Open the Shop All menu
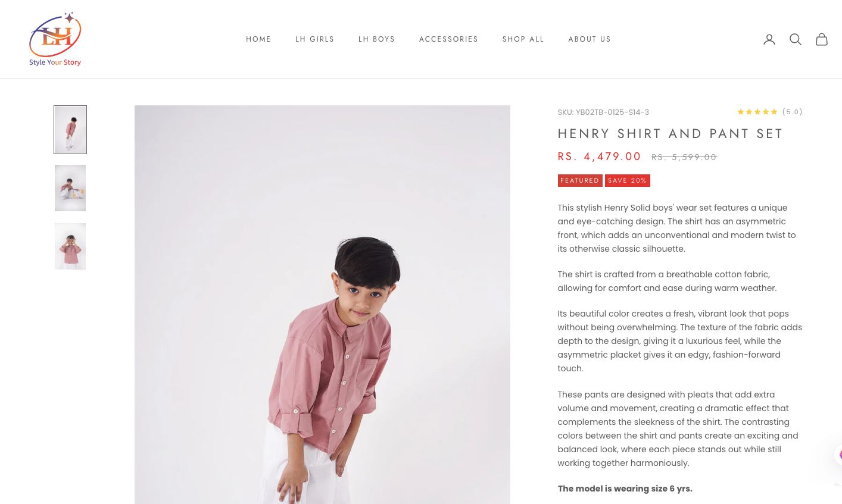Viewport: 842px width, 504px height. (x=523, y=39)
